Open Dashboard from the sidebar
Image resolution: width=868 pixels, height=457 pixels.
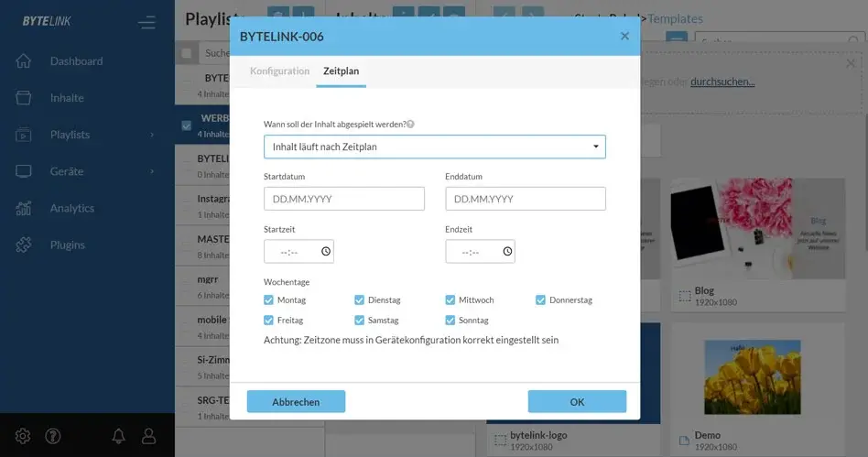coord(76,61)
